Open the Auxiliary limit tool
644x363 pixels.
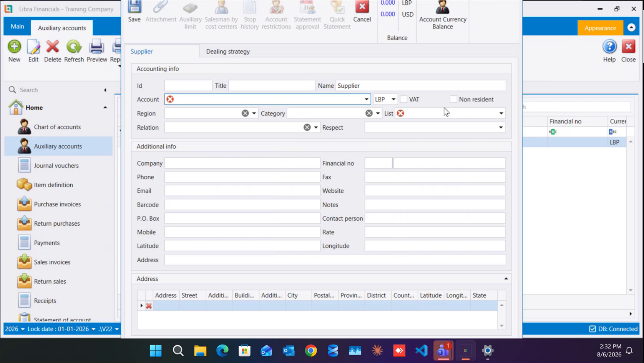pos(190,15)
